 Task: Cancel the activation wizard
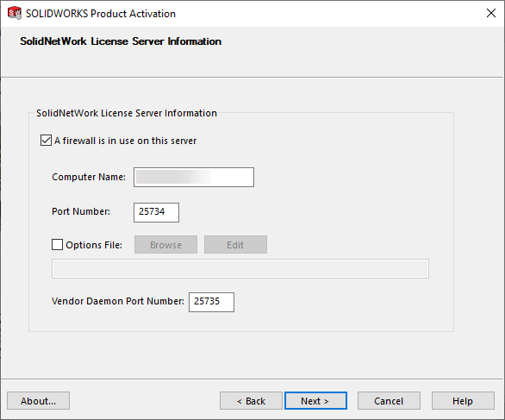point(389,401)
